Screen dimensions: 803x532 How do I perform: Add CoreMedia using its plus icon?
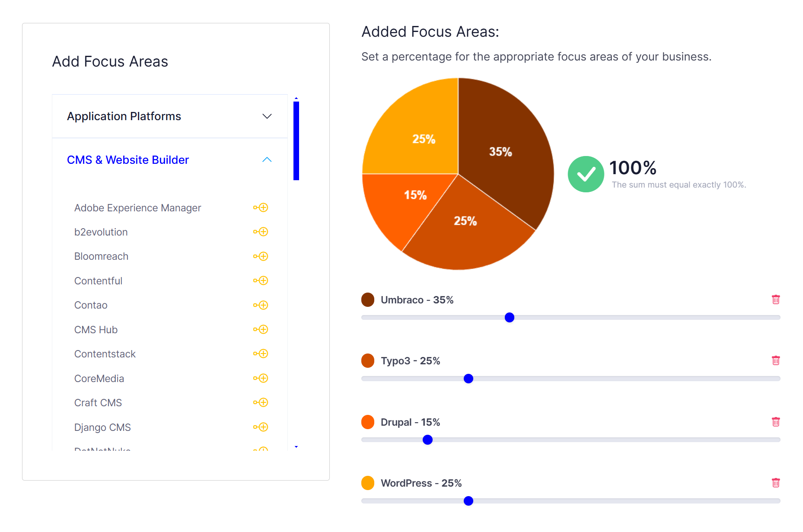[x=261, y=378]
